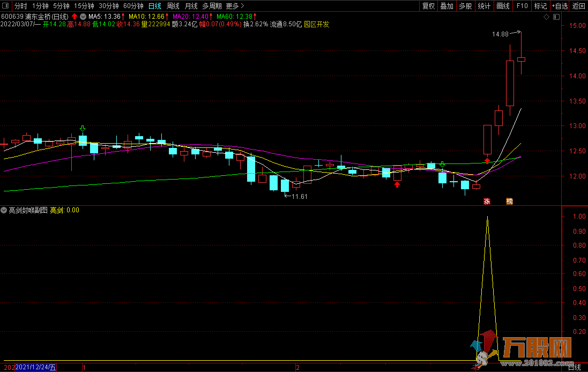This screenshot has width=588, height=372.
Task: Click the 12.00 price axis label
Action: coord(577,176)
